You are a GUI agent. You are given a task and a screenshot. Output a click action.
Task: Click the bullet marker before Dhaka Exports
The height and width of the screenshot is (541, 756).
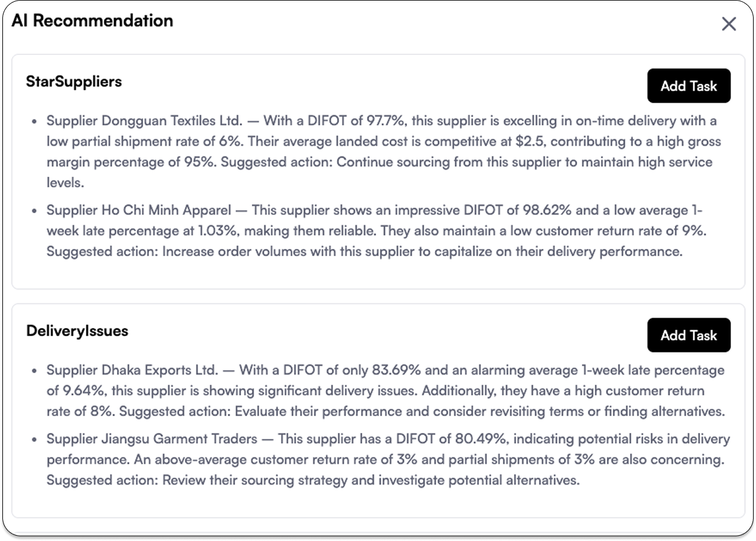(35, 371)
